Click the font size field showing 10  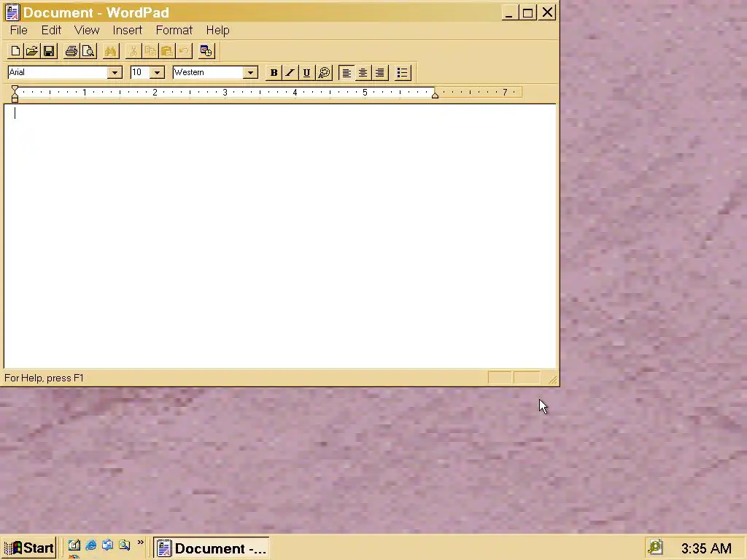tap(140, 72)
